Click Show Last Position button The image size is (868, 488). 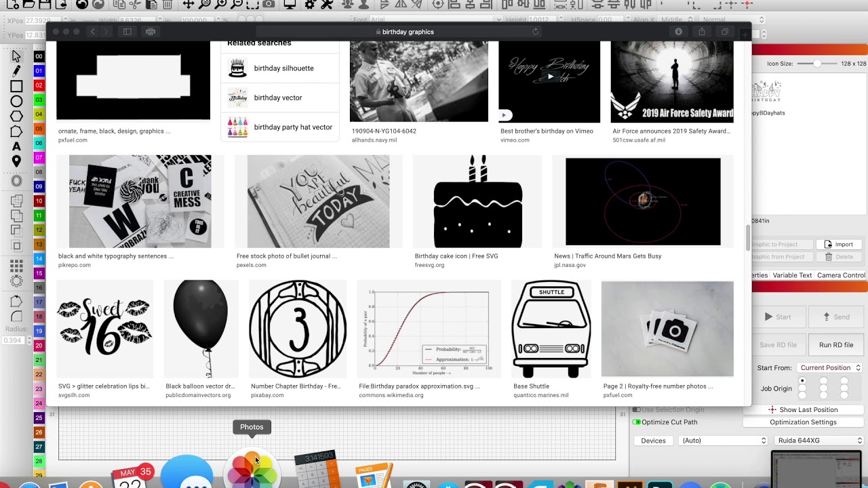pos(803,410)
